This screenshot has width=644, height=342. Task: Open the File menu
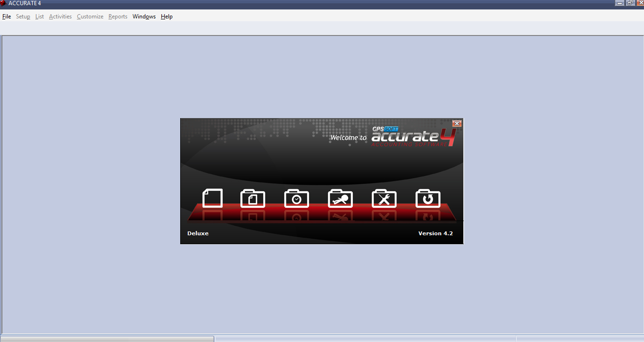[7, 16]
